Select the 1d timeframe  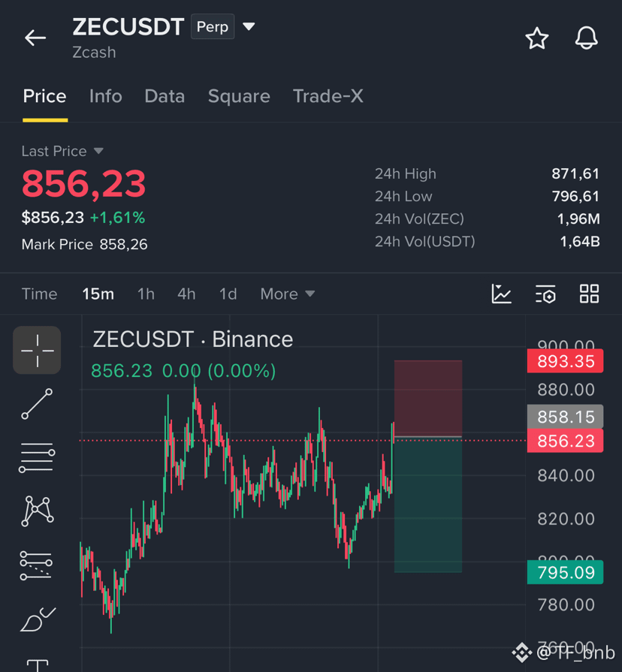(228, 294)
